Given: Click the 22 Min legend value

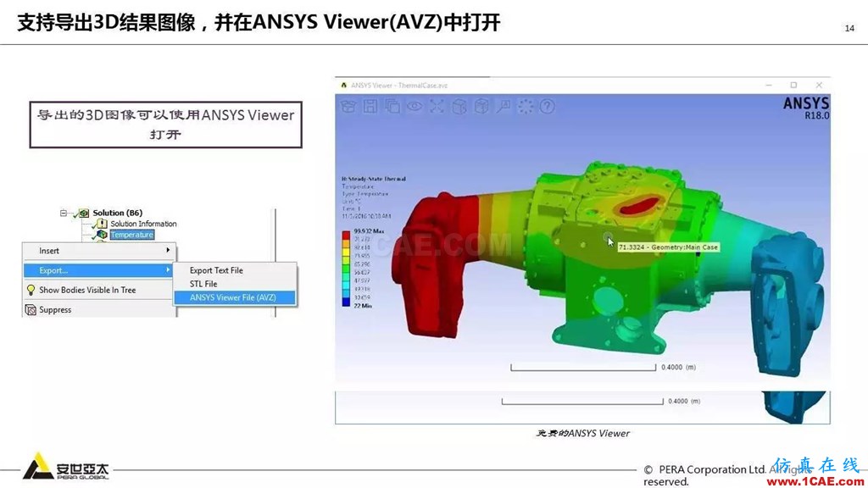Looking at the screenshot, I should 363,306.
